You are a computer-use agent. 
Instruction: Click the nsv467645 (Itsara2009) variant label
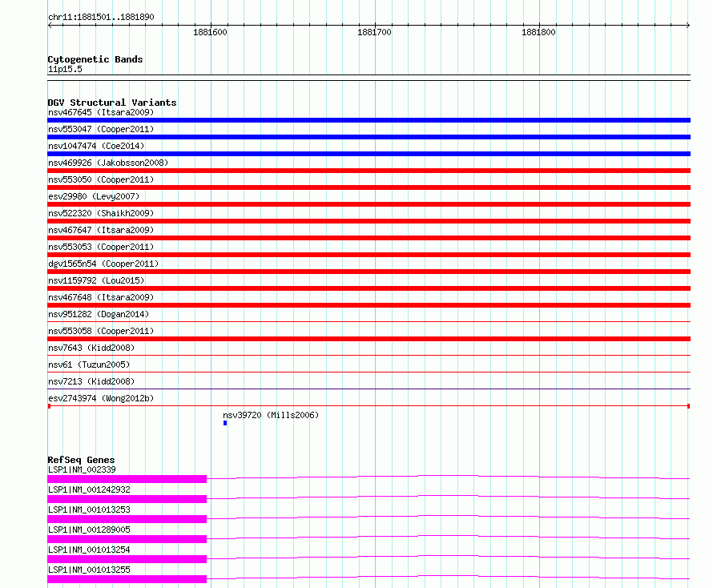101,112
